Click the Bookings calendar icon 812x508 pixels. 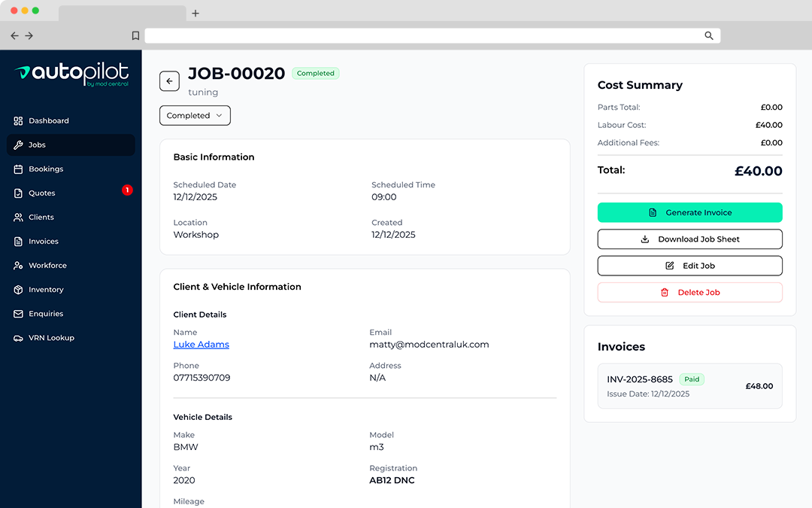(19, 169)
